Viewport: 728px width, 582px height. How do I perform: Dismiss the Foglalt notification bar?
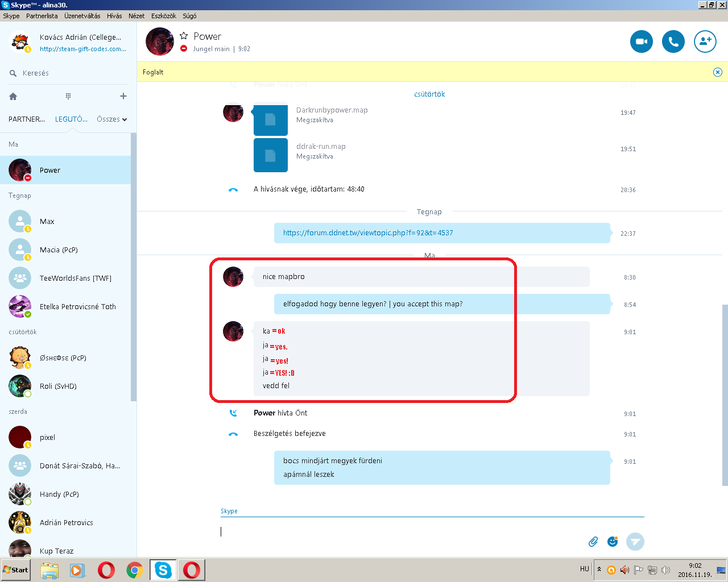tap(717, 72)
